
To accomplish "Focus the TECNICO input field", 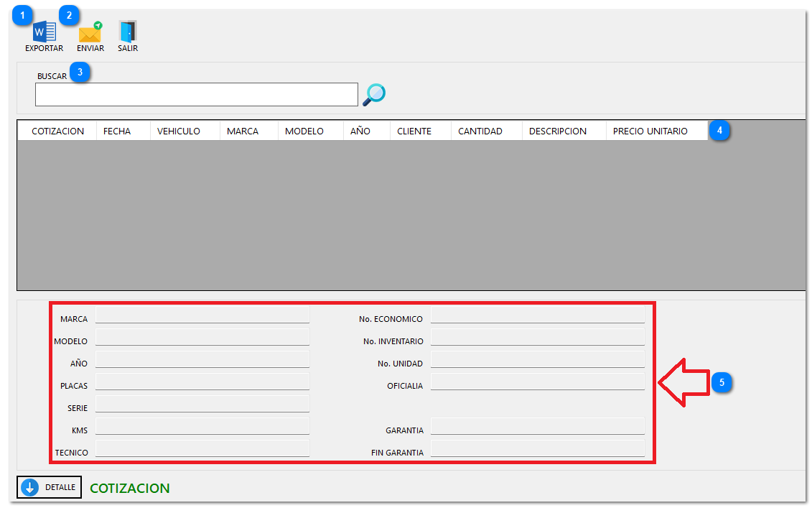I will pyautogui.click(x=202, y=448).
